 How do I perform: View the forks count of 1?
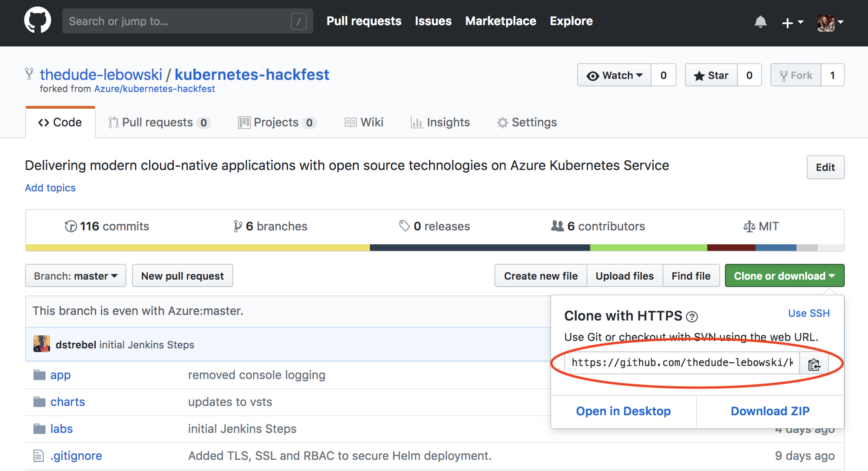[x=833, y=75]
